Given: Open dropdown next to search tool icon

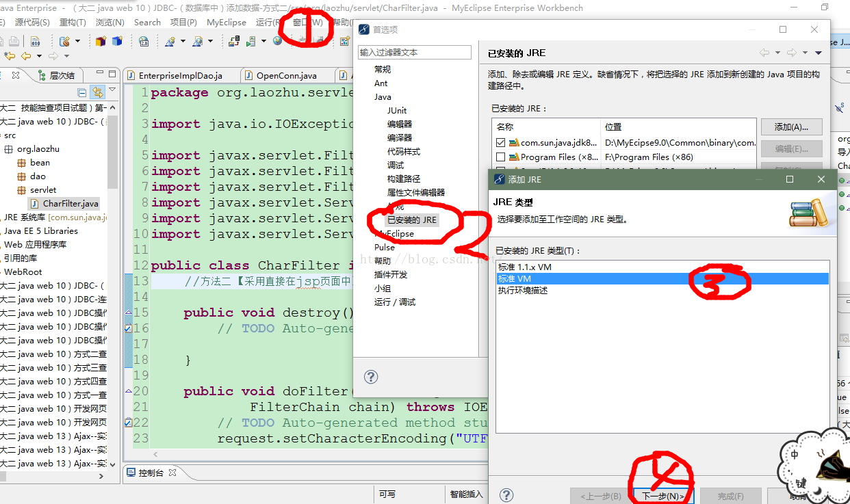Looking at the screenshot, I should pos(210,41).
